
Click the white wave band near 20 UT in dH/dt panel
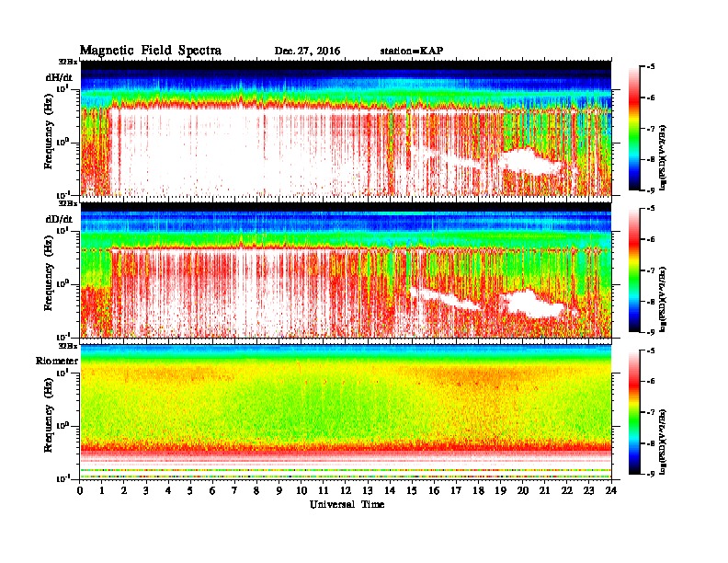click(x=530, y=161)
